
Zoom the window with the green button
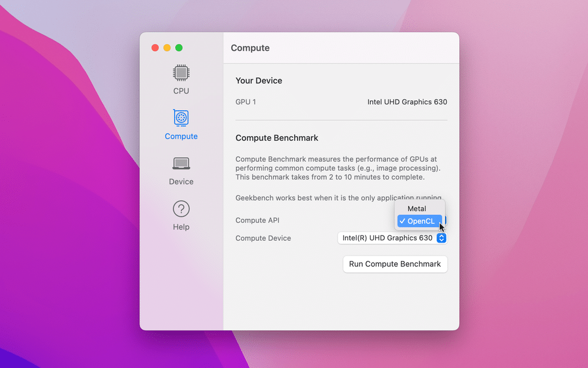coord(179,48)
